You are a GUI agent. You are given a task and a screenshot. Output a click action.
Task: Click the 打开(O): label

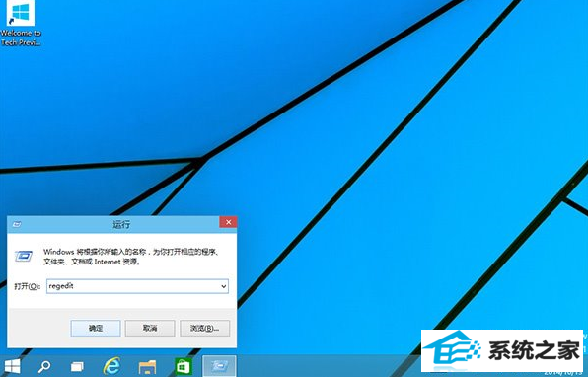(27, 286)
